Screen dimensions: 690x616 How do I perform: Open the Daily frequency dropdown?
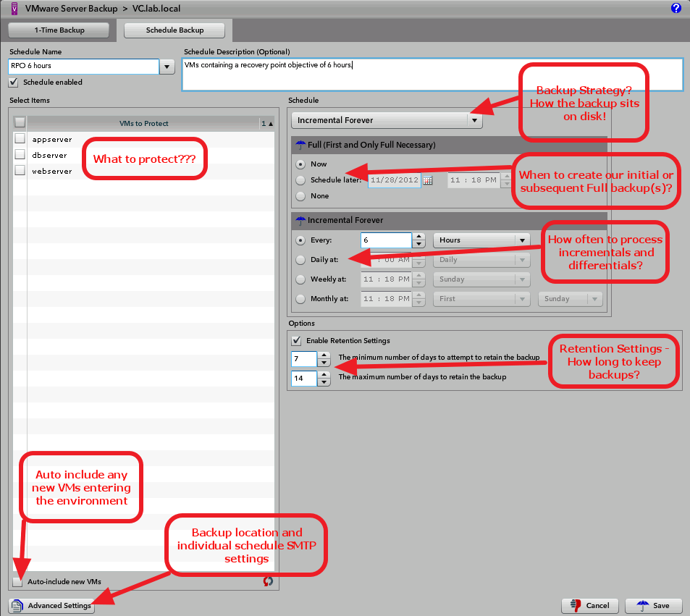pos(481,260)
